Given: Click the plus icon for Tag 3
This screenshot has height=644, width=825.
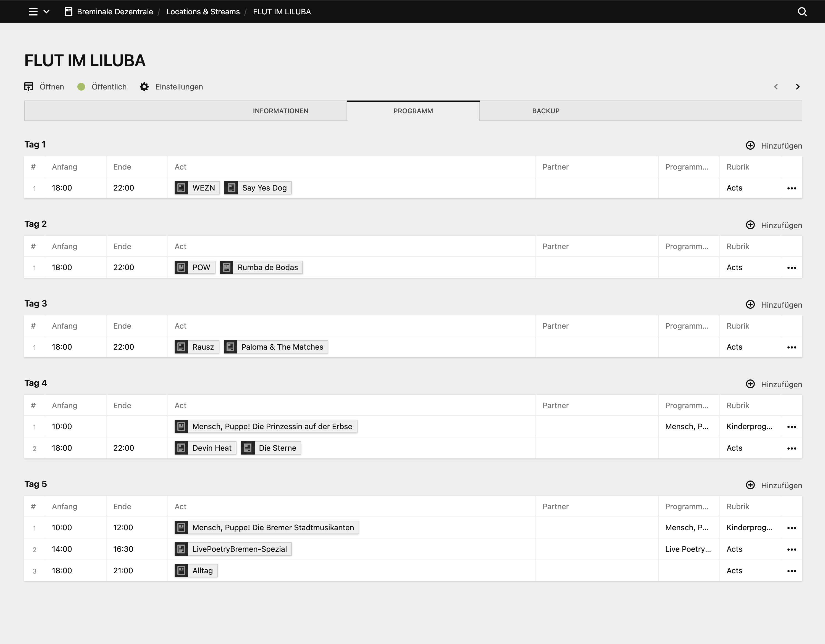Looking at the screenshot, I should click(750, 305).
